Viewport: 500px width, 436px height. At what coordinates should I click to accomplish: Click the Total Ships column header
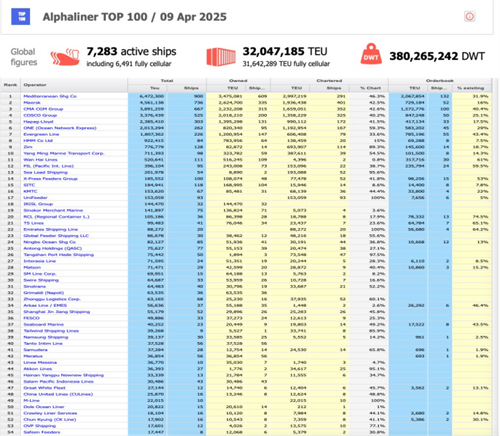click(x=191, y=88)
